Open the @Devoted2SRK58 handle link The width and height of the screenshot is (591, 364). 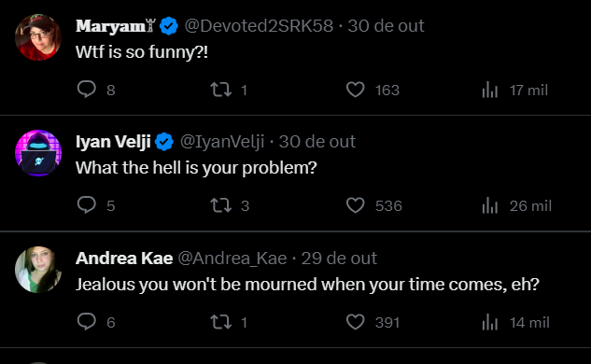(259, 26)
